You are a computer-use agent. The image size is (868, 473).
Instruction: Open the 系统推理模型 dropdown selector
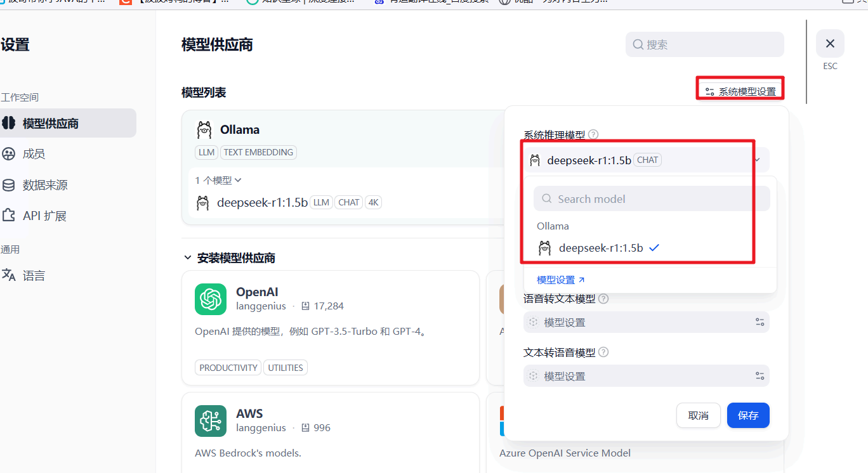[x=646, y=160]
